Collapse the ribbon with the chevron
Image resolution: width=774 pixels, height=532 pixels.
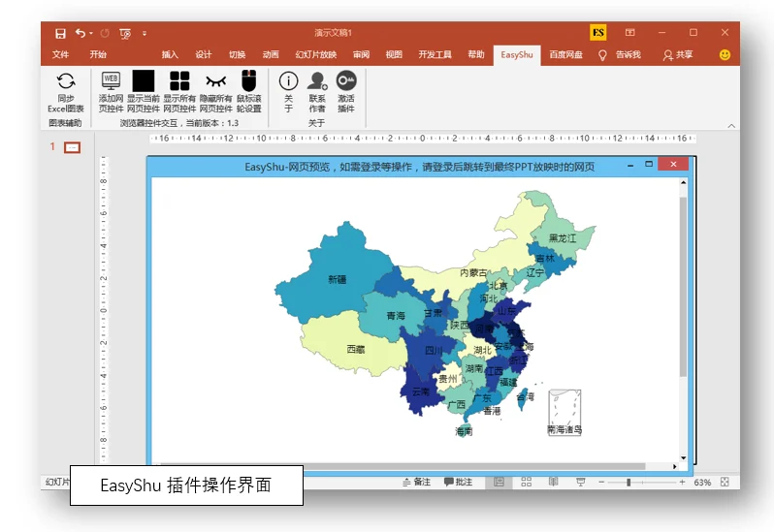pyautogui.click(x=731, y=126)
